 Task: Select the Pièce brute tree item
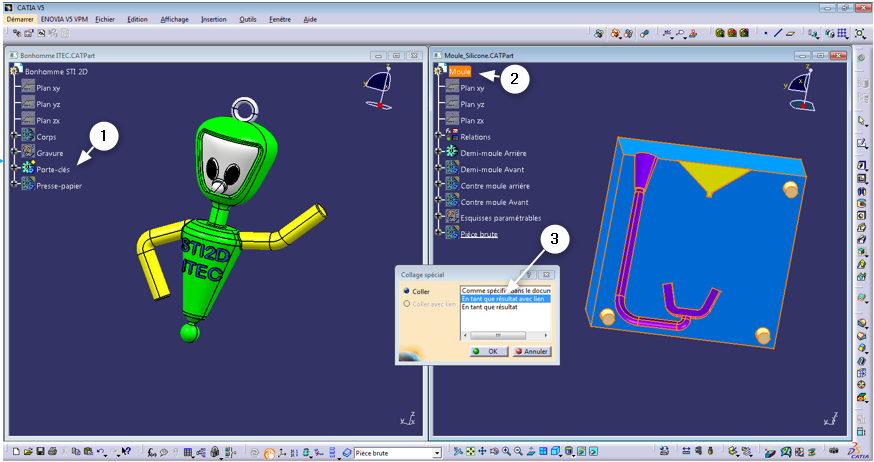479,234
